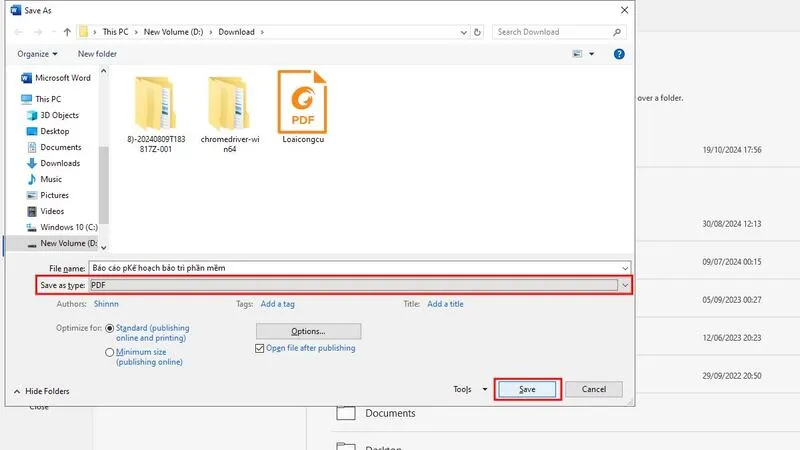Open the chromedriver-win64 folder
Screen dimensions: 800x450
(230, 114)
